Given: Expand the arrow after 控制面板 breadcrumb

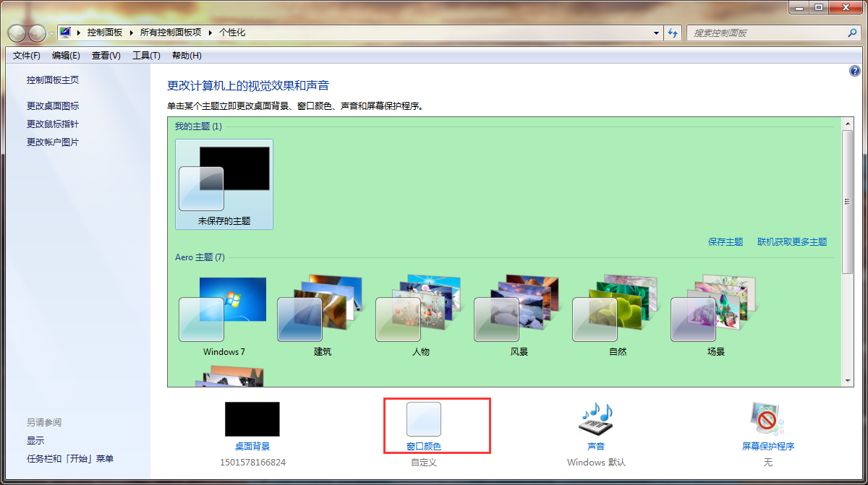Looking at the screenshot, I should (x=132, y=33).
